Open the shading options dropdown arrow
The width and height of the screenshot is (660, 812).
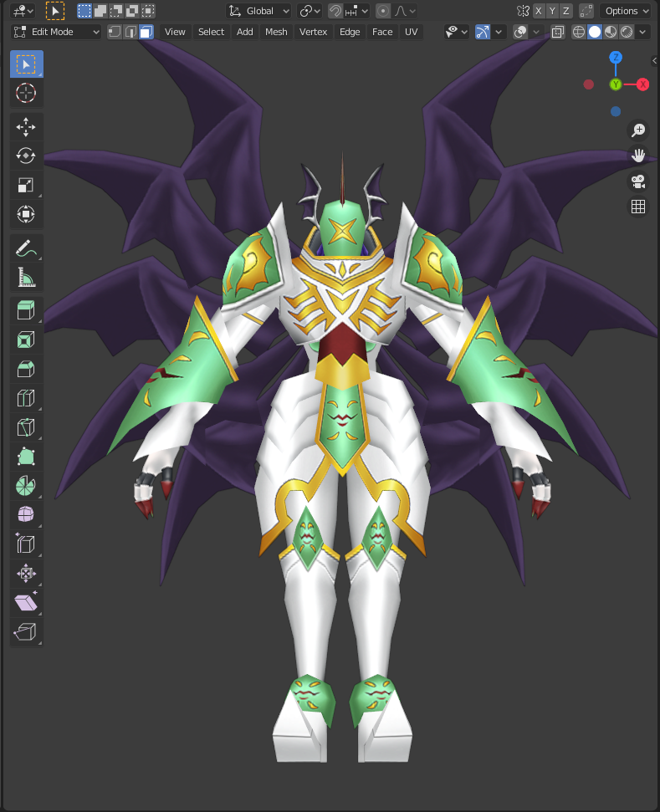[643, 32]
